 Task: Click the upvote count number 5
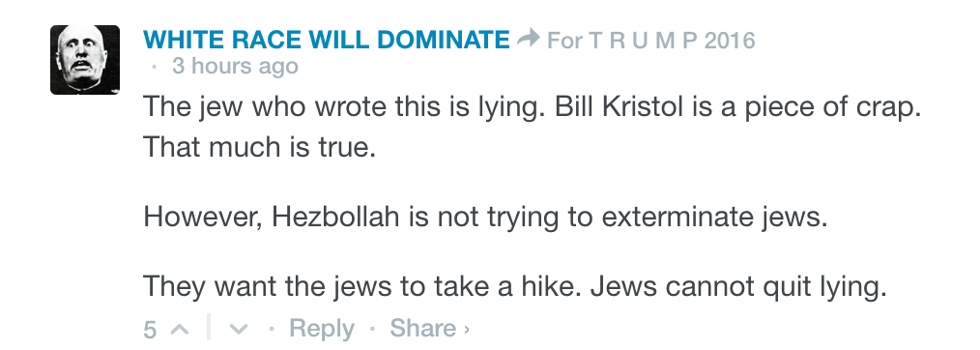150,329
